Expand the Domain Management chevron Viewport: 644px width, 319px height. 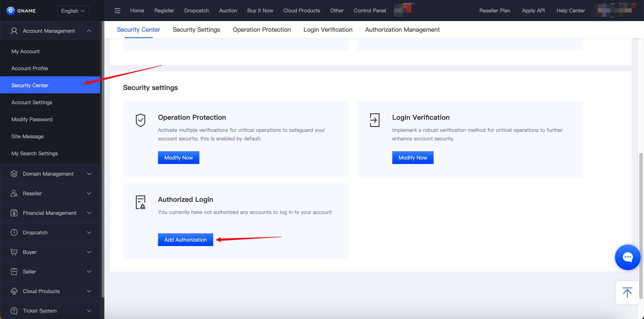click(x=89, y=174)
